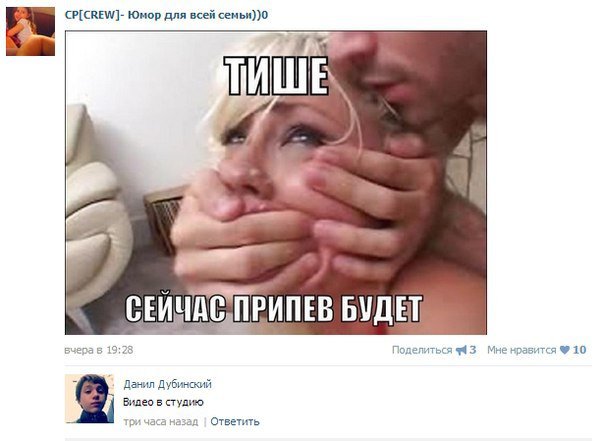Click the СЕЙЧАС ПРИПЕВ БУДЕТ caption
Screen dimensions: 604x441
point(274,309)
